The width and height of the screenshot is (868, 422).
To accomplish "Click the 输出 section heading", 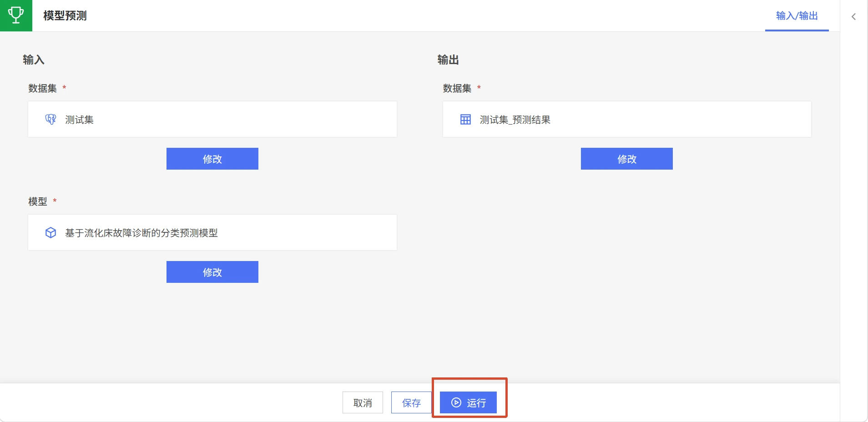I will [448, 60].
